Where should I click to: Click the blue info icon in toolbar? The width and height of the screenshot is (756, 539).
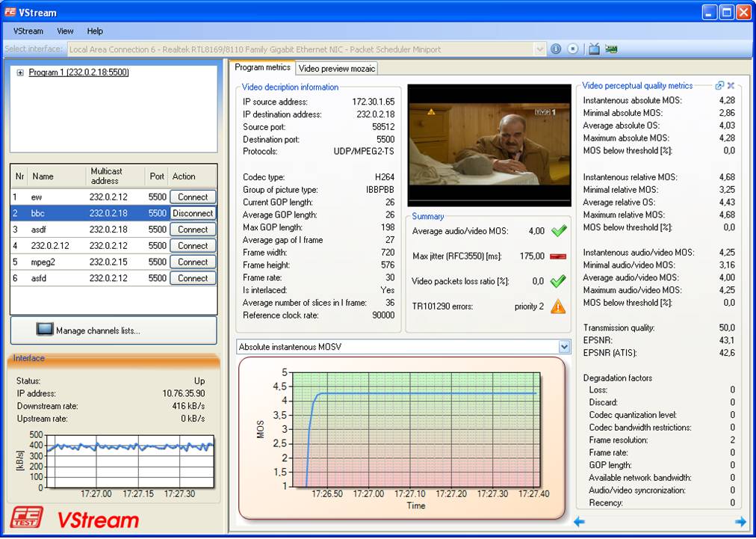click(x=556, y=49)
